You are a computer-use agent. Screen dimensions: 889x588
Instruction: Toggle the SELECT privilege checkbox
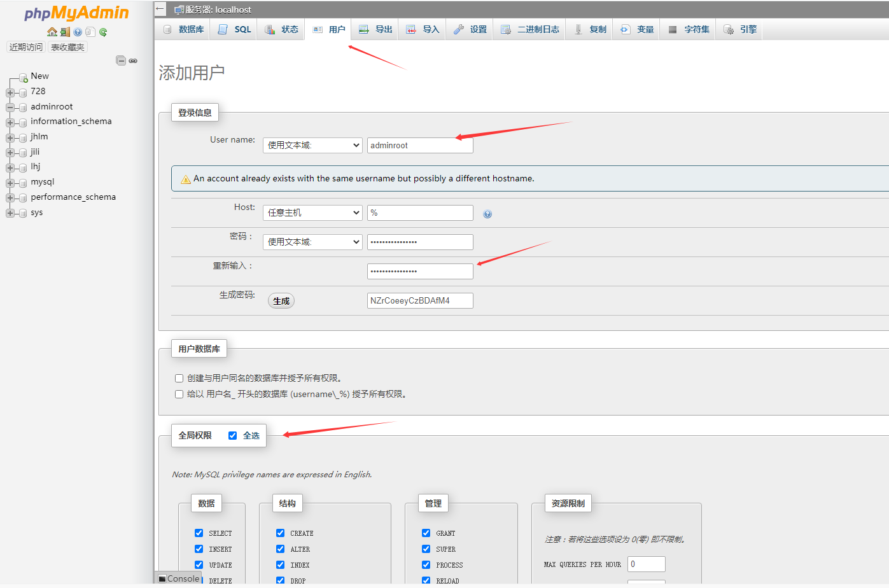click(x=199, y=533)
